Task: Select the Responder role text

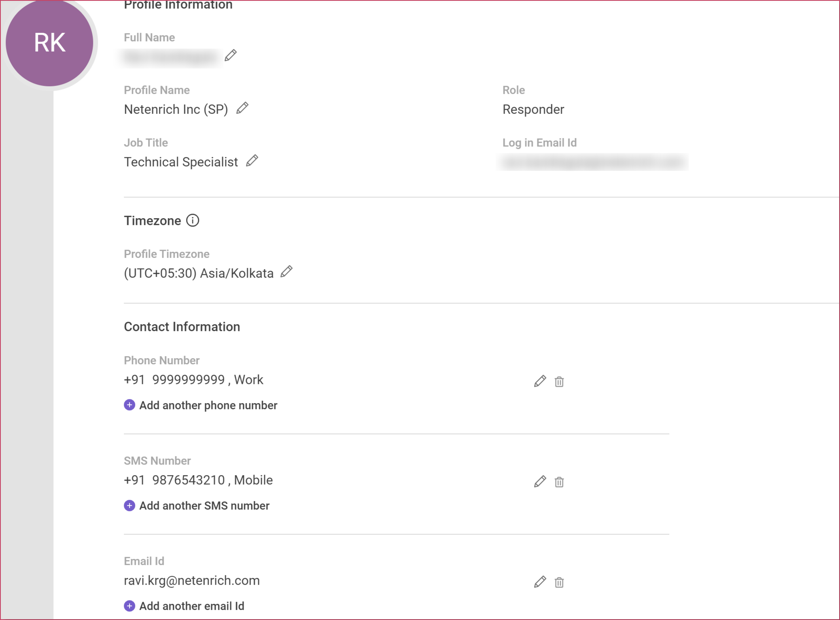Action: pyautogui.click(x=533, y=109)
